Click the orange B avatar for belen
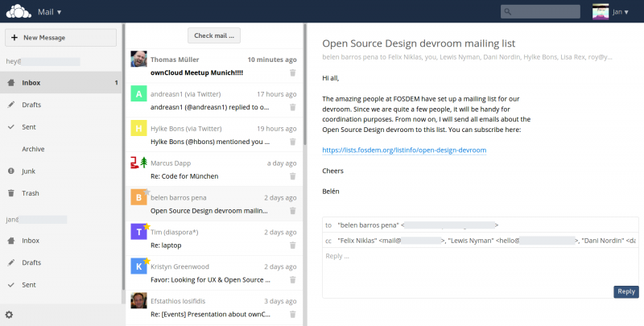The width and height of the screenshot is (644, 326). [138, 197]
